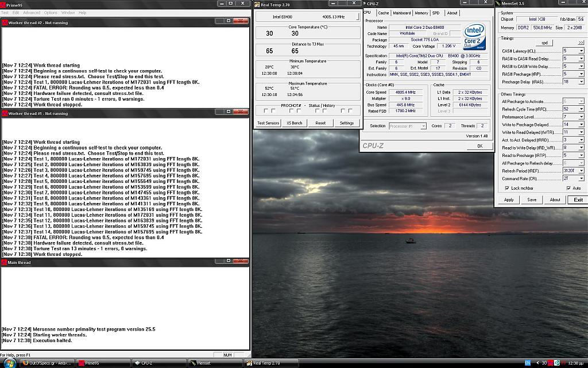The height and width of the screenshot is (368, 588).
Task: Switch to Real Temp 2.70 taskbar button
Action: [x=271, y=363]
